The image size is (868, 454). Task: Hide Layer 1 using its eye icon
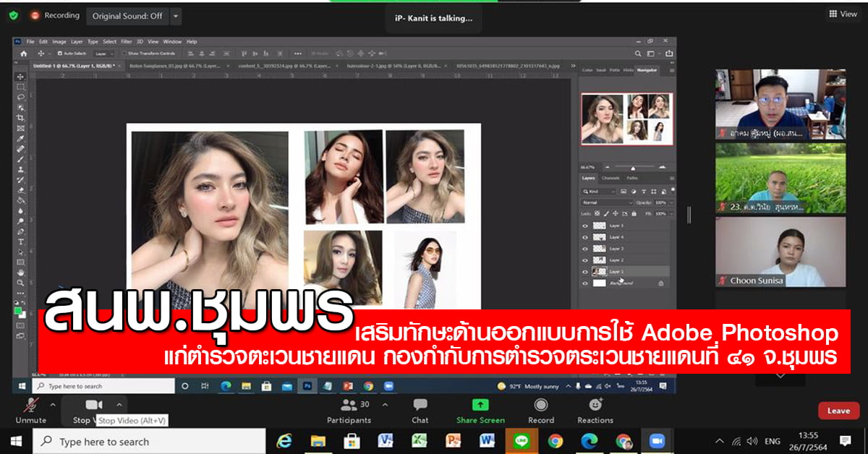[x=586, y=272]
